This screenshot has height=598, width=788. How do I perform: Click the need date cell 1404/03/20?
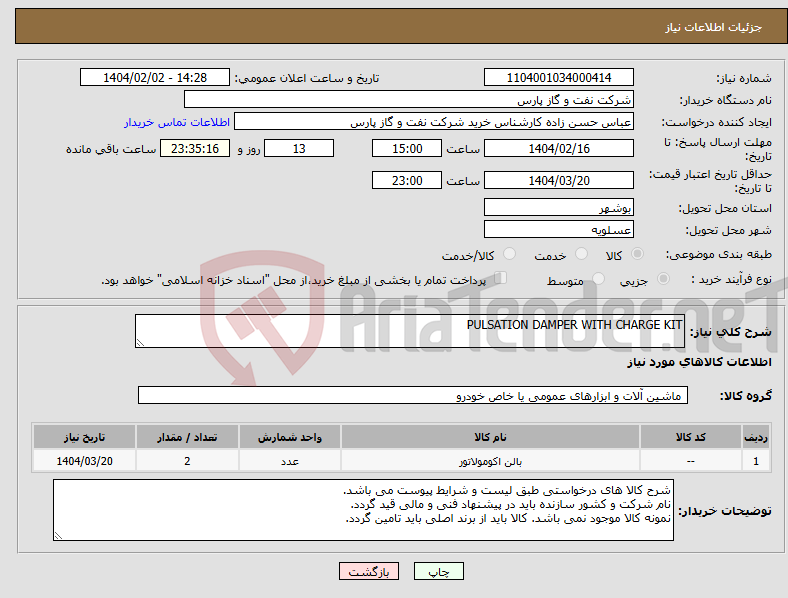(84, 461)
